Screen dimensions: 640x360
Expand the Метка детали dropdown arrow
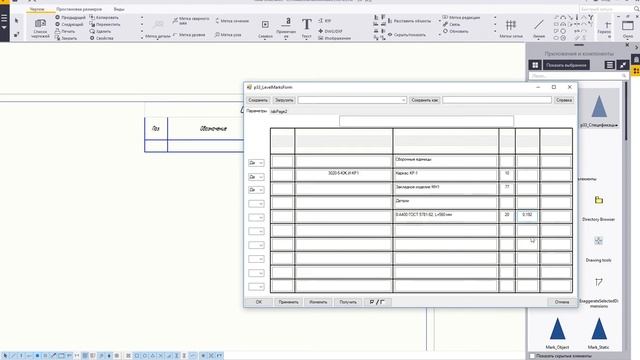click(x=158, y=39)
